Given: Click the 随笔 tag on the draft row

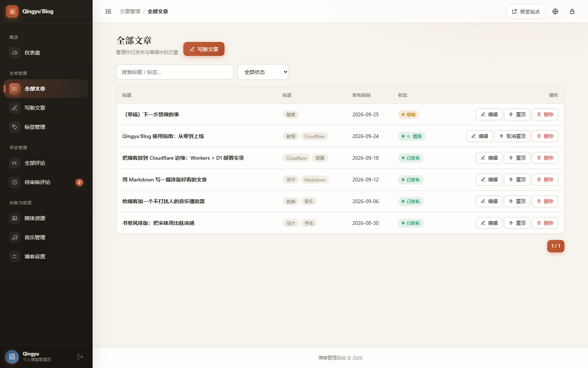Looking at the screenshot, I should coord(291,114).
